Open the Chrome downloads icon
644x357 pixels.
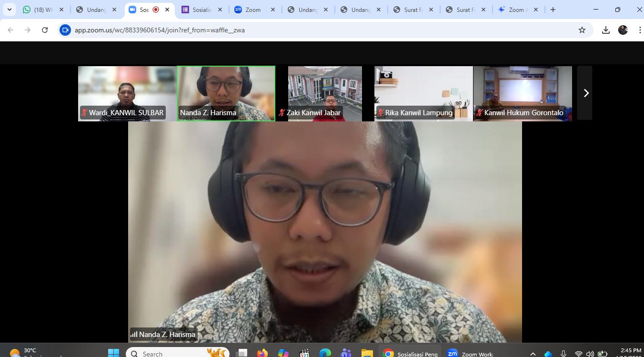(605, 30)
